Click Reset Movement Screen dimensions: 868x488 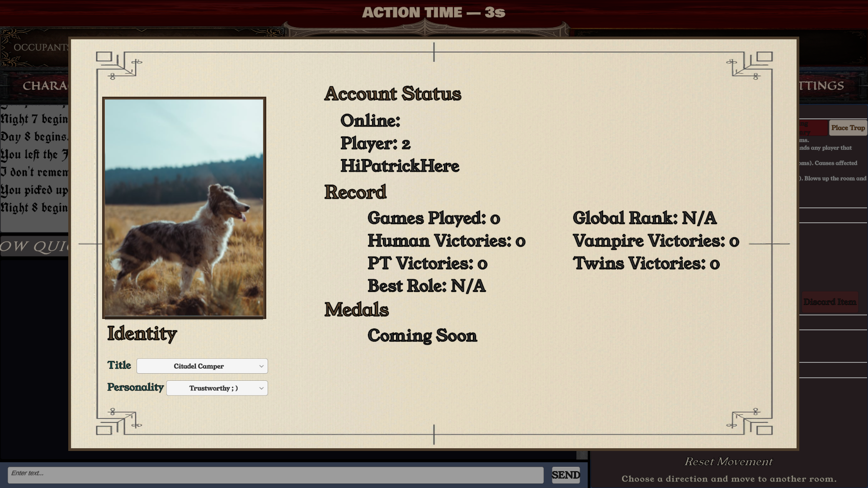pyautogui.click(x=728, y=461)
